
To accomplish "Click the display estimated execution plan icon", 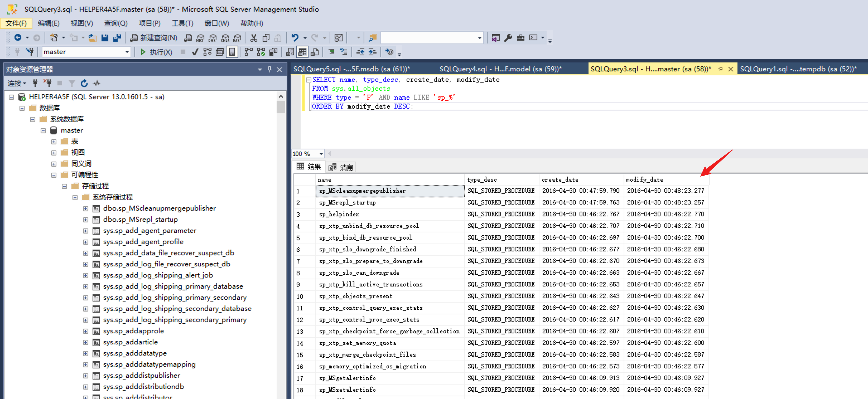I will pos(207,52).
